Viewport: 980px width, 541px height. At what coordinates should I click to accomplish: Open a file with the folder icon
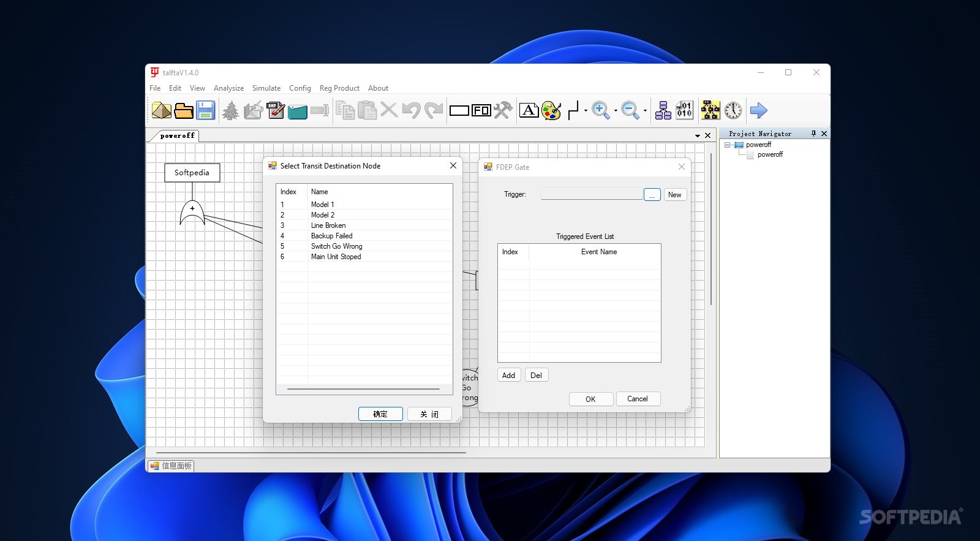[x=184, y=110]
